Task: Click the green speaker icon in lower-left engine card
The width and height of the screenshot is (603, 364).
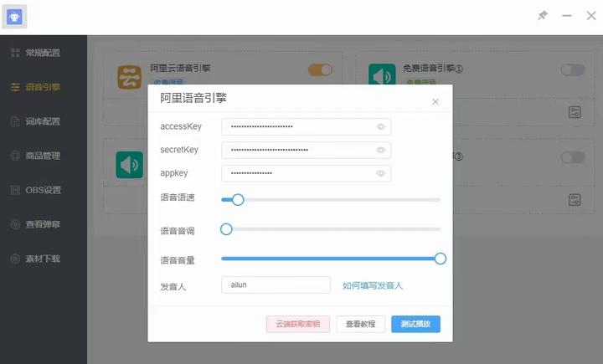Action: point(130,165)
